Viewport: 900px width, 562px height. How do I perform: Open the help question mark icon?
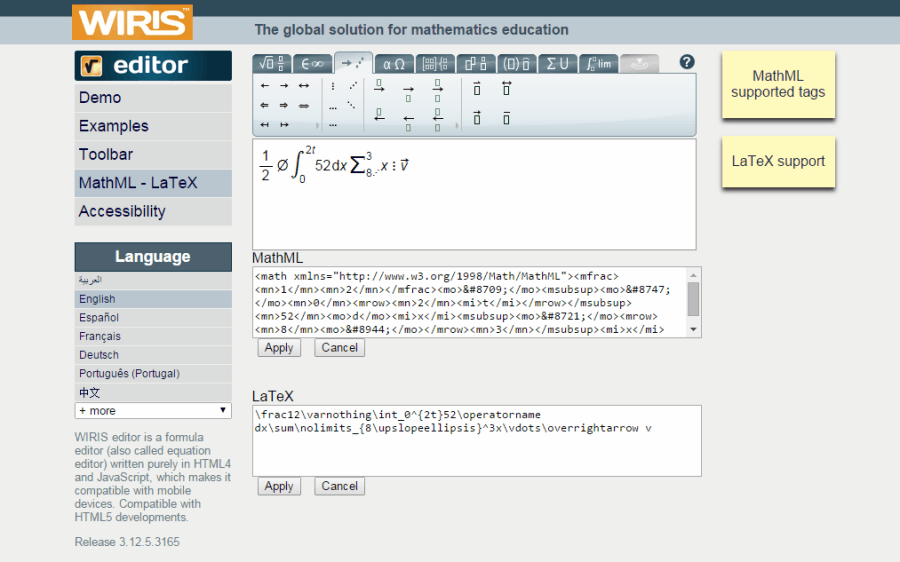(x=686, y=62)
